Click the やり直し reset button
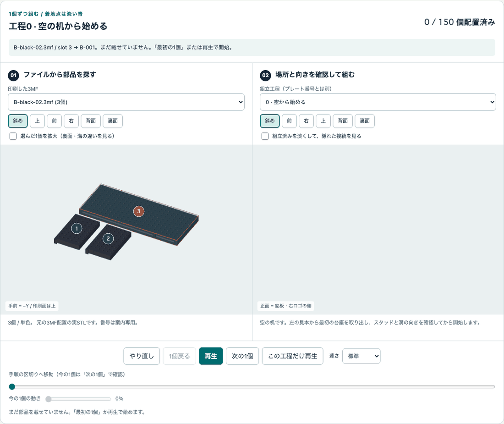This screenshot has height=424, width=504. [142, 356]
